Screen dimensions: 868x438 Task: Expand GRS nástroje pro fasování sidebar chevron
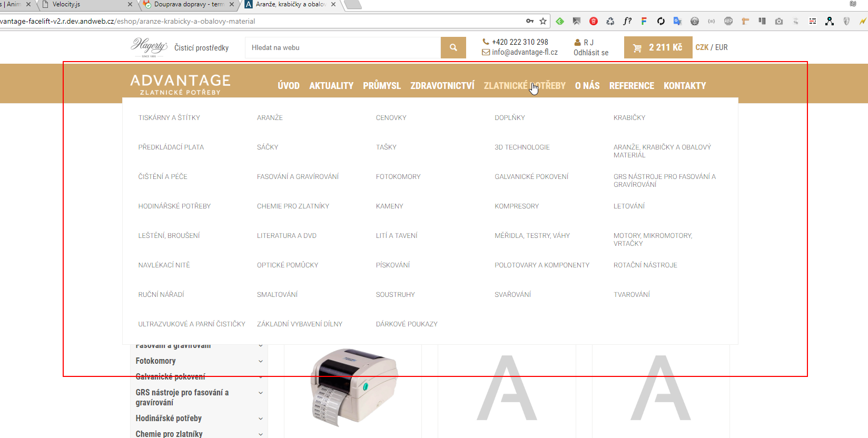pyautogui.click(x=261, y=393)
